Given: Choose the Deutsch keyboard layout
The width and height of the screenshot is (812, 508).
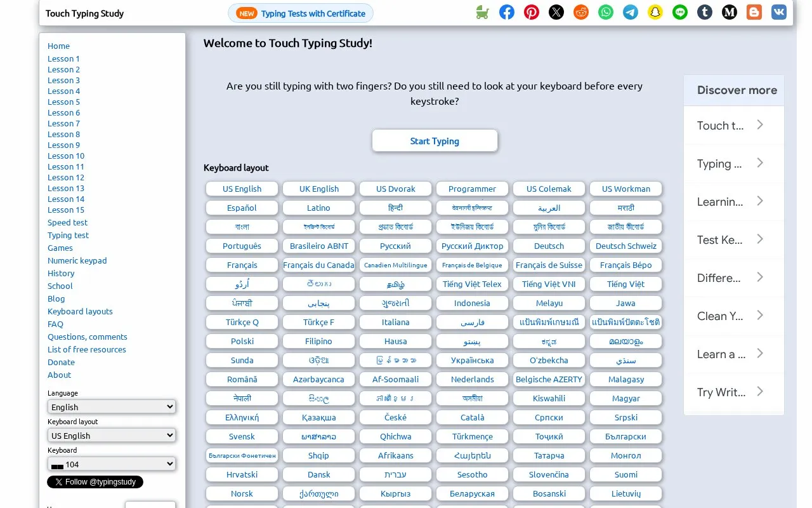Looking at the screenshot, I should 549,246.
